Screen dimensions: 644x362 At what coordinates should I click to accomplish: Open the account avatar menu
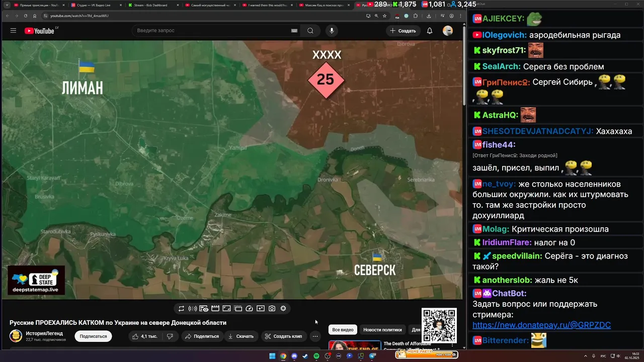coord(448,31)
